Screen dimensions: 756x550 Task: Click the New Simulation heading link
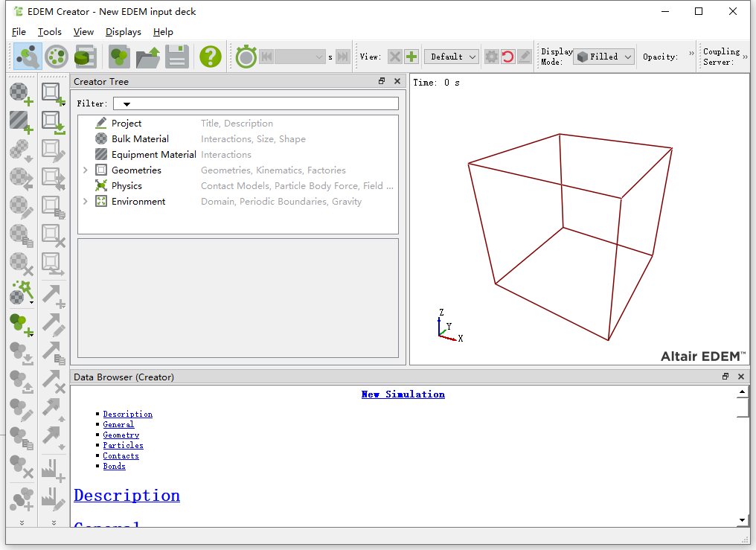(x=403, y=394)
